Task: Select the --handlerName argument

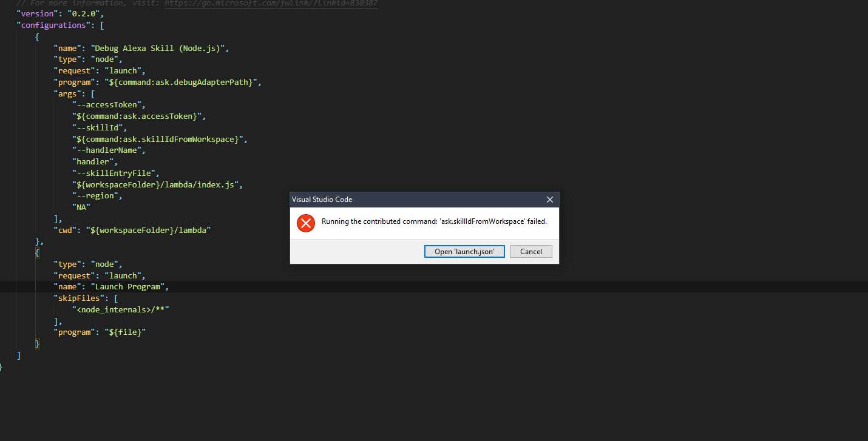Action: click(x=108, y=150)
